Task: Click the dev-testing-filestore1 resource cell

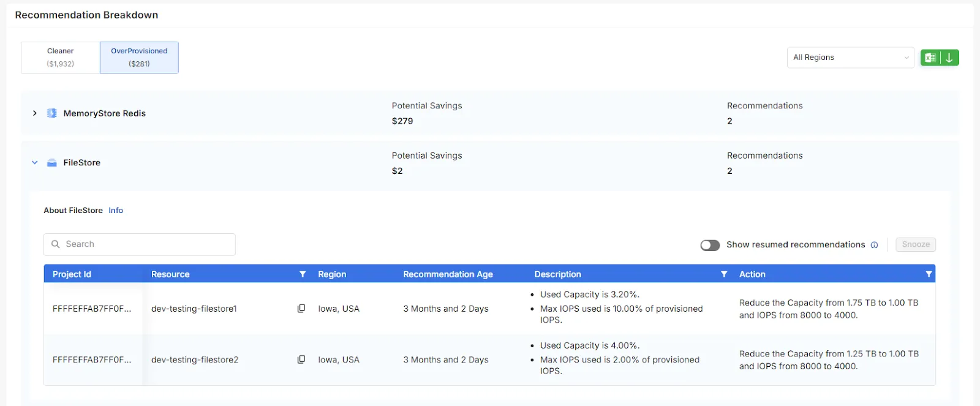Action: pyautogui.click(x=194, y=309)
